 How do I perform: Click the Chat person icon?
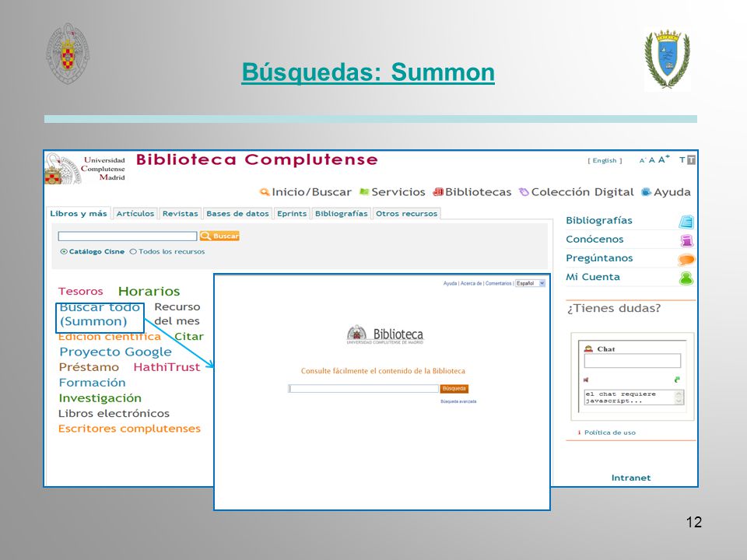tap(589, 349)
